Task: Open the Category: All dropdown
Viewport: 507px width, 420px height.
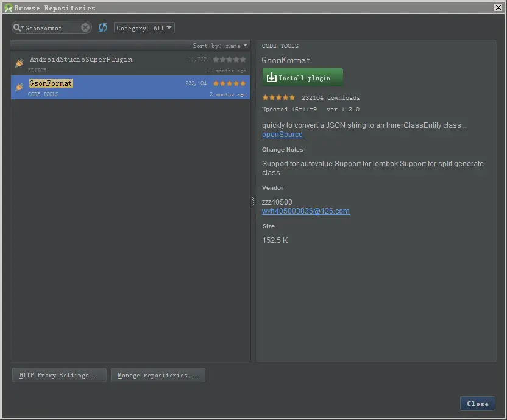Action: [x=144, y=28]
